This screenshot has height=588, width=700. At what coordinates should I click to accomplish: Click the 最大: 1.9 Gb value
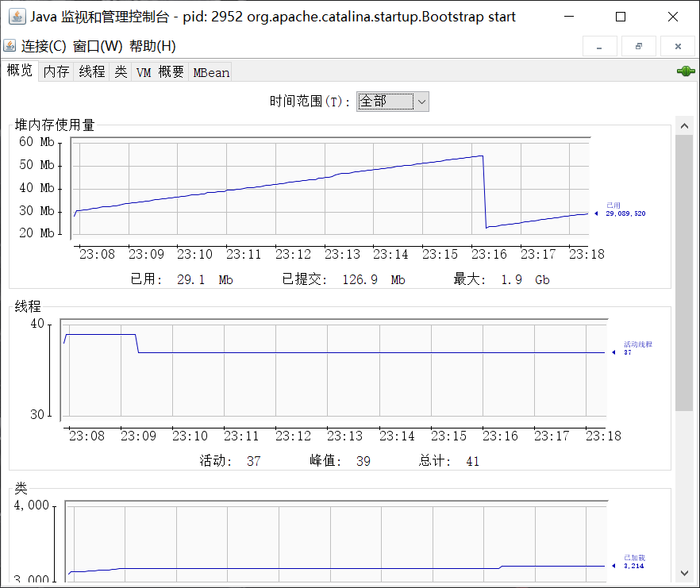click(502, 279)
